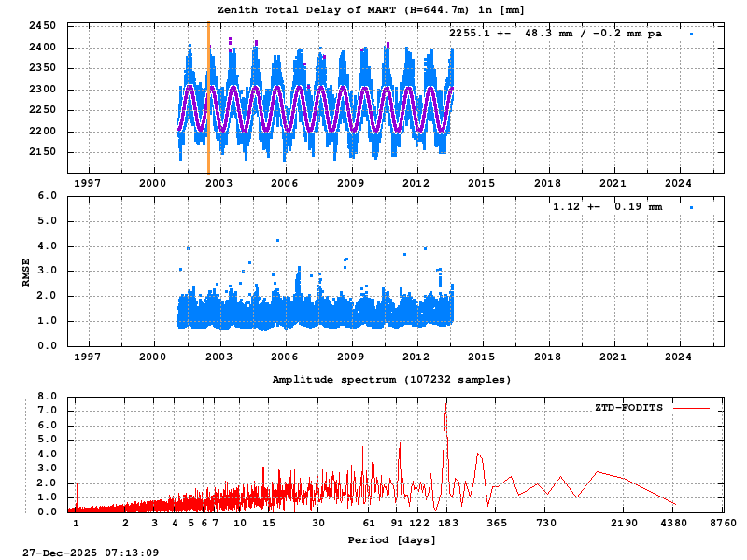
Task: Click the ZTD-FODITS legend label
Action: (627, 408)
